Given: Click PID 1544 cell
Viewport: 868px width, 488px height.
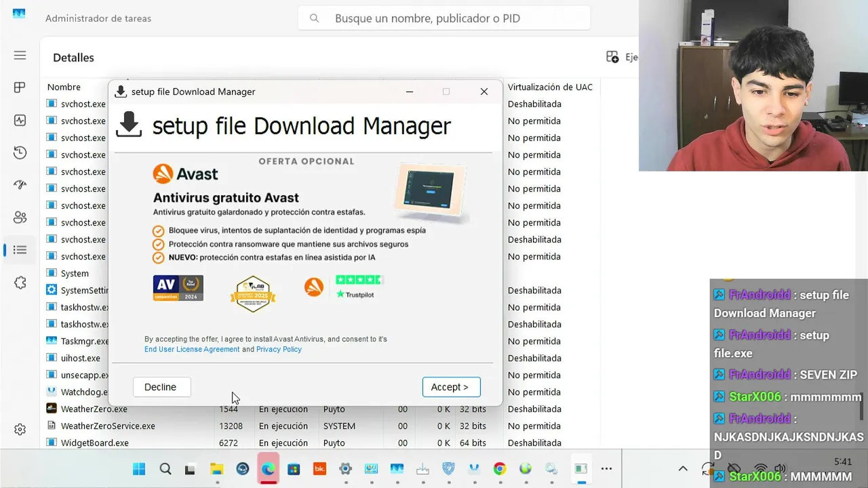Looking at the screenshot, I should click(x=229, y=409).
